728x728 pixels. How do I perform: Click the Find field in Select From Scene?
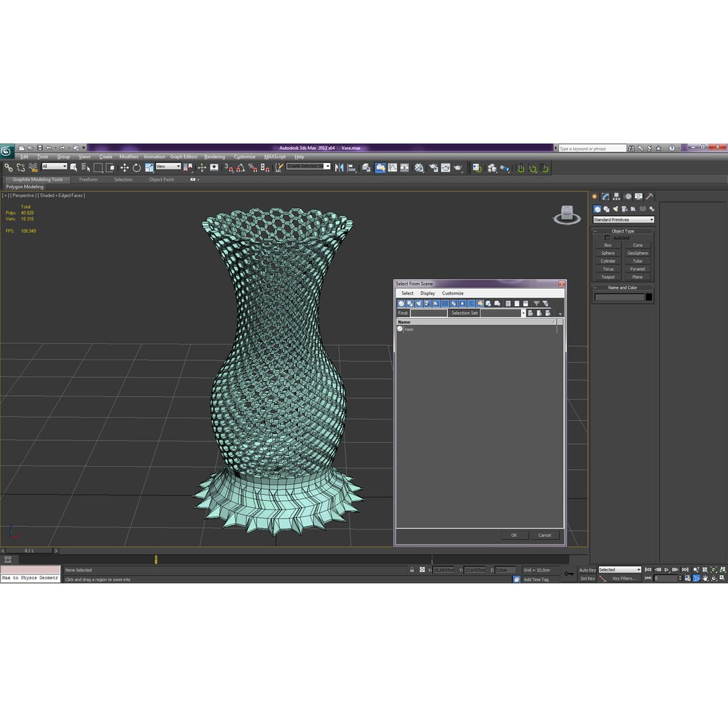[x=429, y=313]
